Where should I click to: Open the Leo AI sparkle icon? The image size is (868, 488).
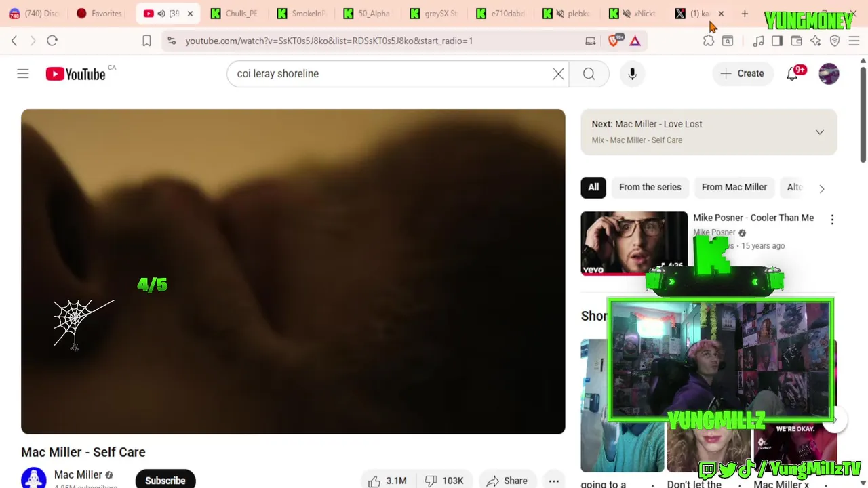coord(816,41)
